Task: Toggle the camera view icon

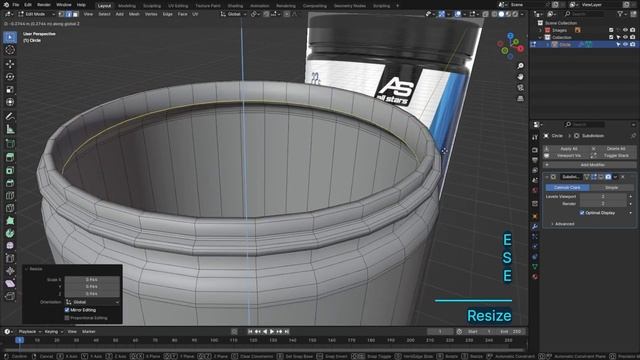Action: tap(520, 88)
